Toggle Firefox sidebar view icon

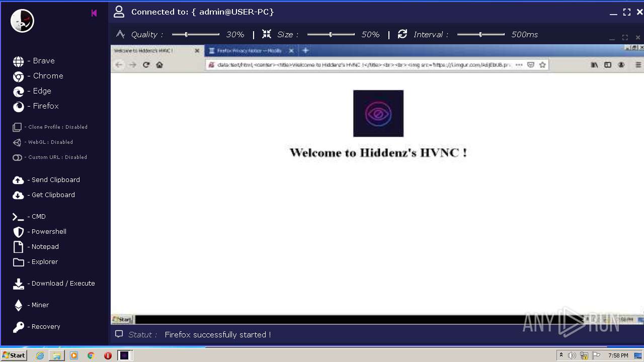(x=608, y=65)
